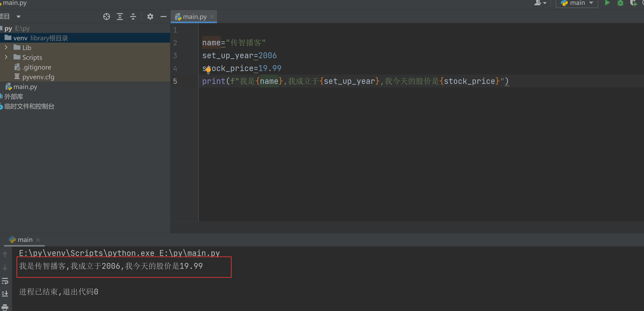Image resolution: width=644 pixels, height=311 pixels.
Task: Expand the Lib folder
Action: (6, 47)
